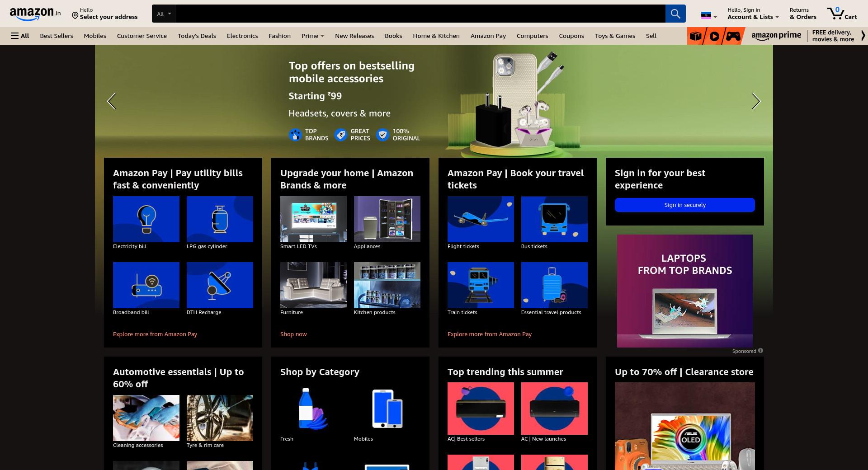Open the All search category dropdown
Image resolution: width=868 pixels, height=470 pixels.
pyautogui.click(x=164, y=14)
